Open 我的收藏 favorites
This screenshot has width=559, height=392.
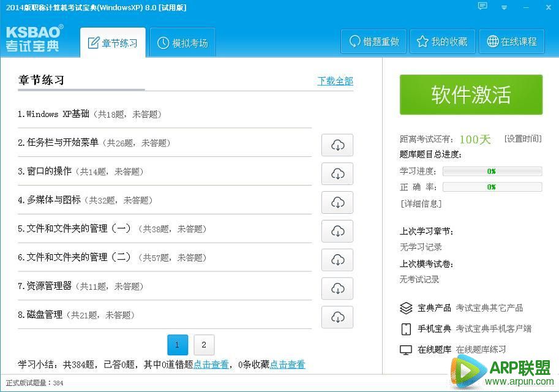(x=442, y=41)
